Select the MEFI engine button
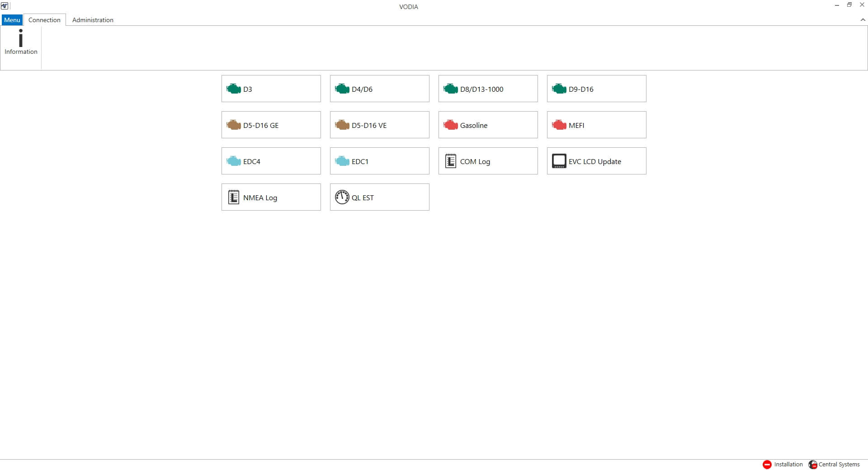 click(596, 125)
